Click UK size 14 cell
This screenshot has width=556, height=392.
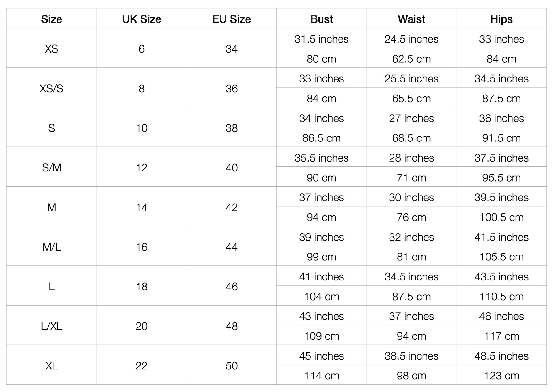141,207
